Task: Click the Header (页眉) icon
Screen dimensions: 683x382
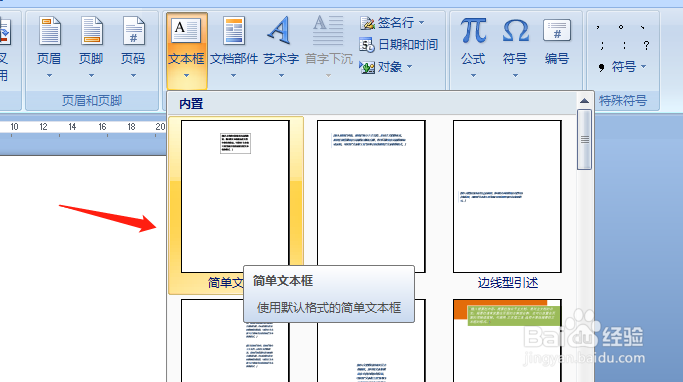Action: 49,31
